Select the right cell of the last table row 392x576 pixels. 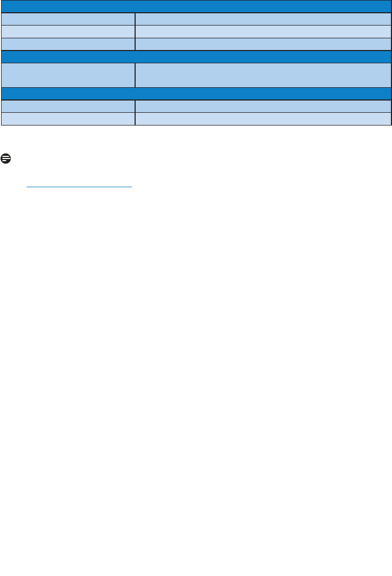pyautogui.click(x=263, y=119)
